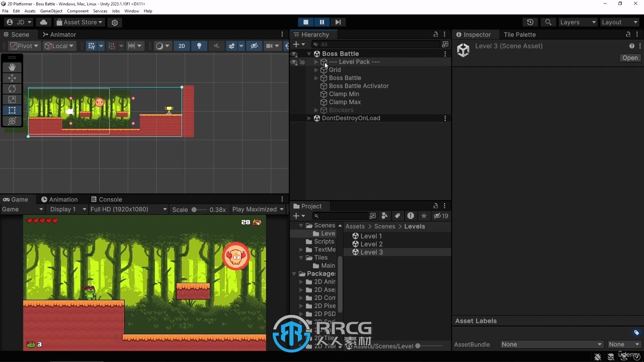Viewport: 644px width, 362px height.
Task: Click the Scenes breadcrumb in Project
Action: coord(384,226)
